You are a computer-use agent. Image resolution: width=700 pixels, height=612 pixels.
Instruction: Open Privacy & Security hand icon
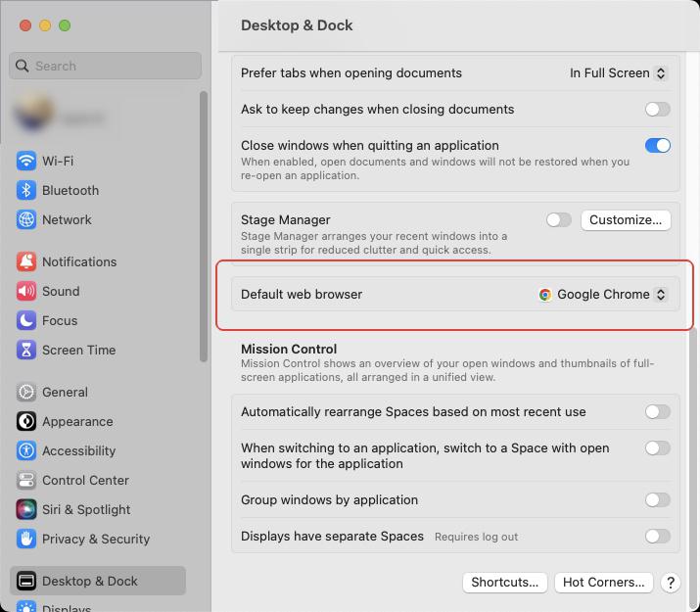[x=25, y=539]
